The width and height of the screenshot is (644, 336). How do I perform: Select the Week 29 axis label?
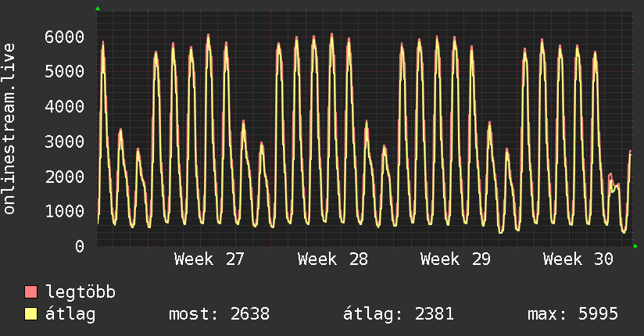click(x=456, y=259)
